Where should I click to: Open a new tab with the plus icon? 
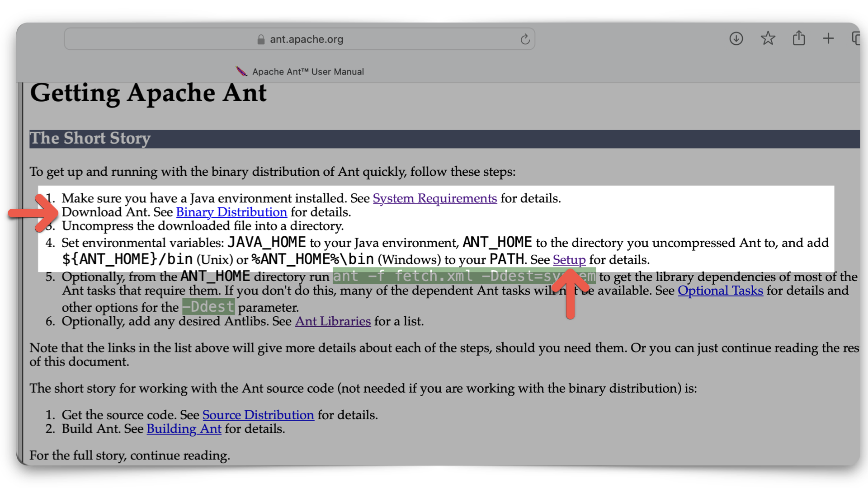(829, 38)
